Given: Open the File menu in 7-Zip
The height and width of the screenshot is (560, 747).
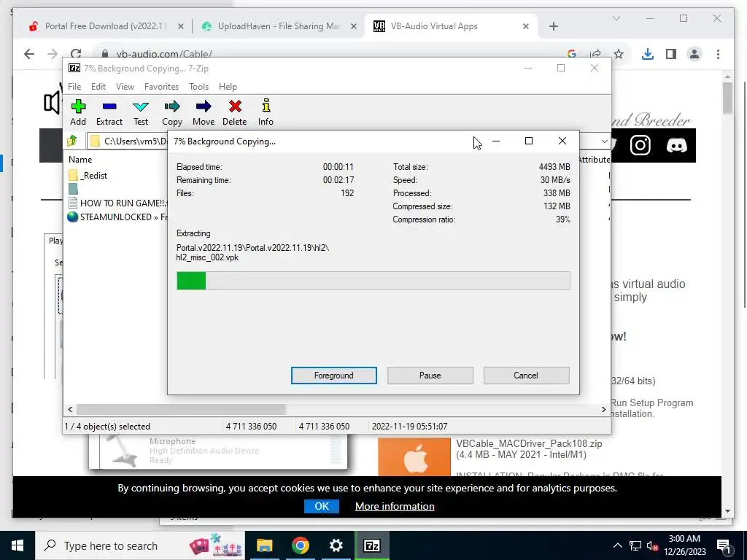Looking at the screenshot, I should click(x=74, y=87).
